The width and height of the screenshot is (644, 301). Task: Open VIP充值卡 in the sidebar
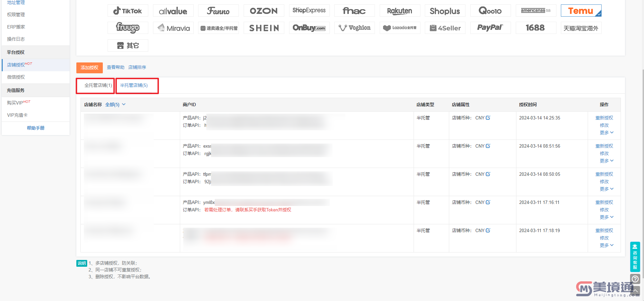click(x=36, y=115)
